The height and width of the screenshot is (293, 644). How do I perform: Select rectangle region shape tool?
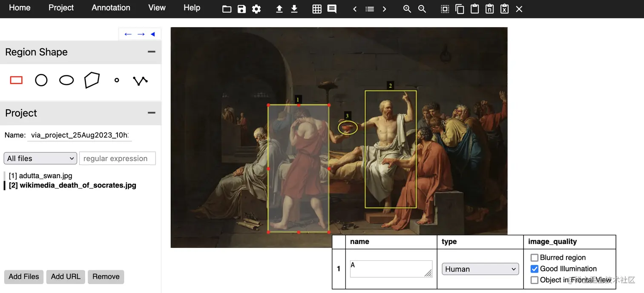16,80
